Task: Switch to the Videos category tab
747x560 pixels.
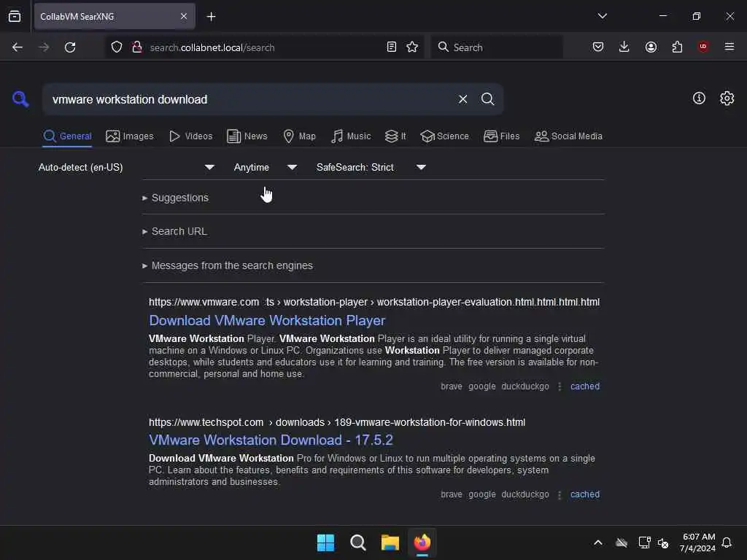Action: pyautogui.click(x=191, y=136)
